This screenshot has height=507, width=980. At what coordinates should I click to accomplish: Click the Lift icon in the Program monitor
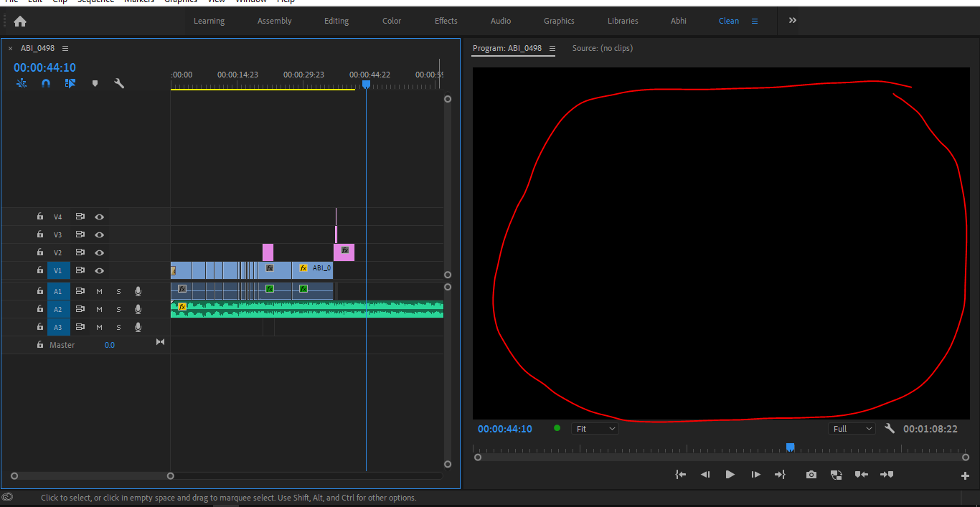pos(861,474)
